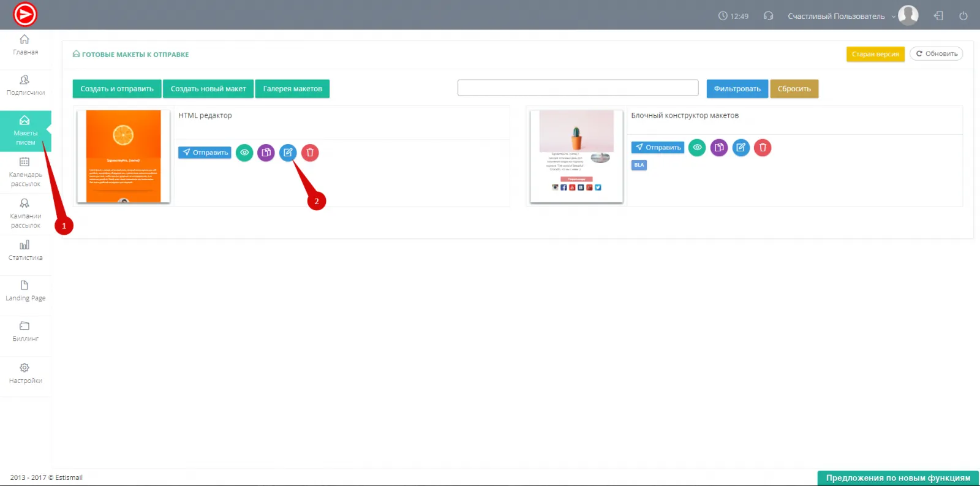Preview the HTML редактор template with the eye icon
The image size is (980, 486).
click(x=244, y=153)
